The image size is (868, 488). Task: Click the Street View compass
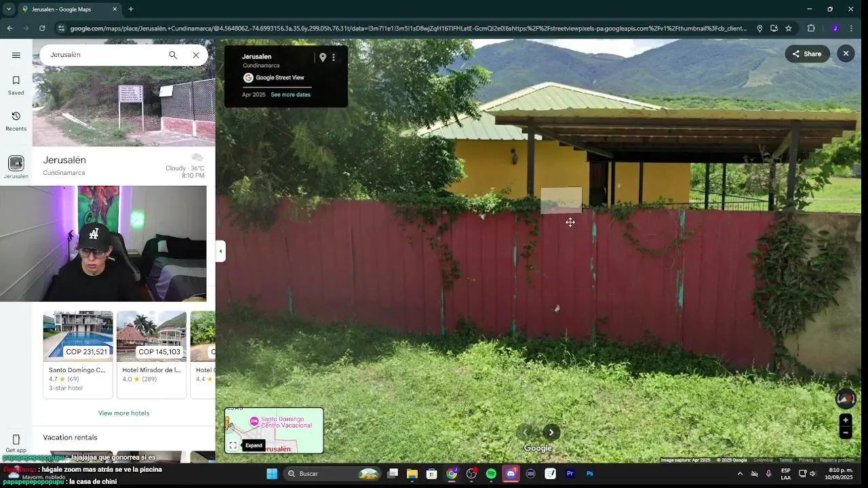(x=846, y=399)
